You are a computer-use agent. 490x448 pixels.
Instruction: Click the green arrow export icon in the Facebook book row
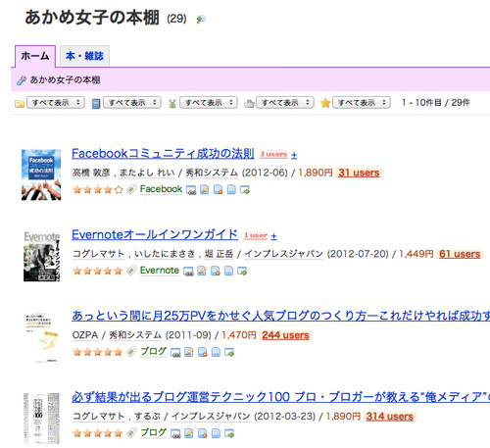tap(245, 189)
